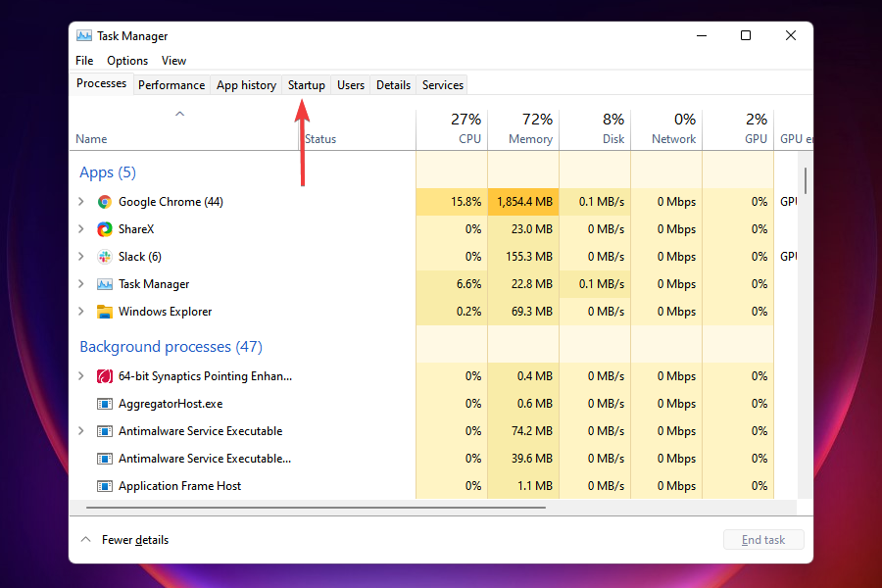Sort processes by CPU column header
The width and height of the screenshot is (882, 588).
452,128
